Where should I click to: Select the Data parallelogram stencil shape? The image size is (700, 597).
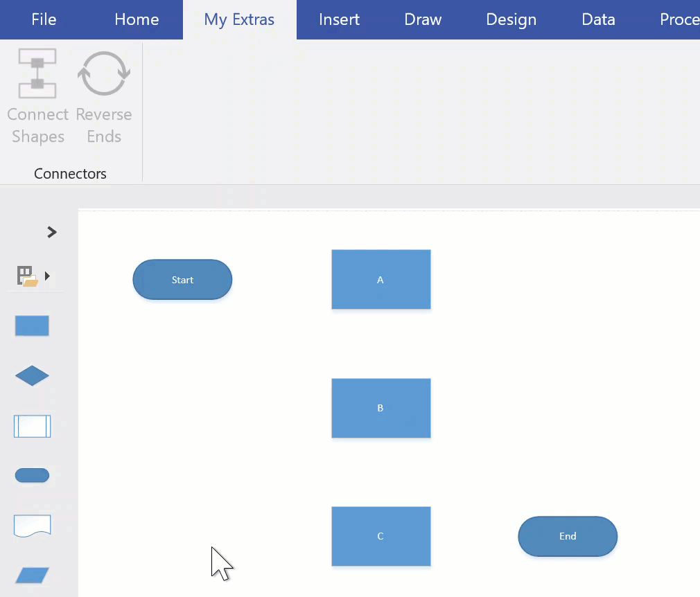[x=32, y=576]
